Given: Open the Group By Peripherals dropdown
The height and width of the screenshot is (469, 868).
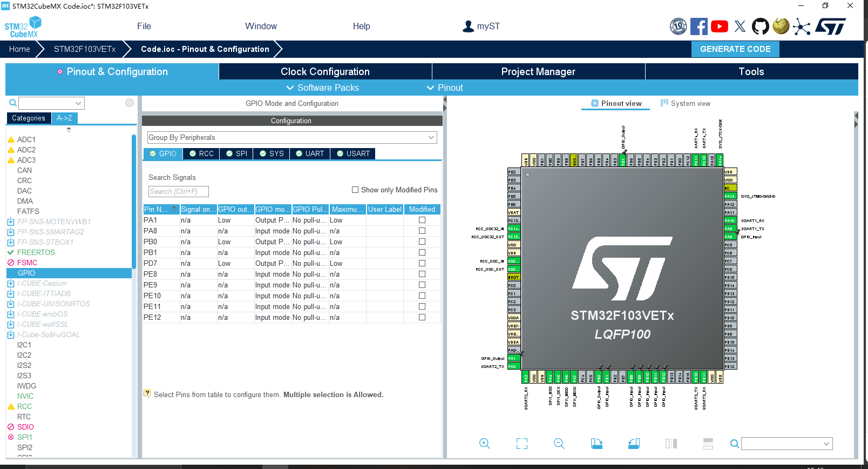Looking at the screenshot, I should tap(292, 137).
